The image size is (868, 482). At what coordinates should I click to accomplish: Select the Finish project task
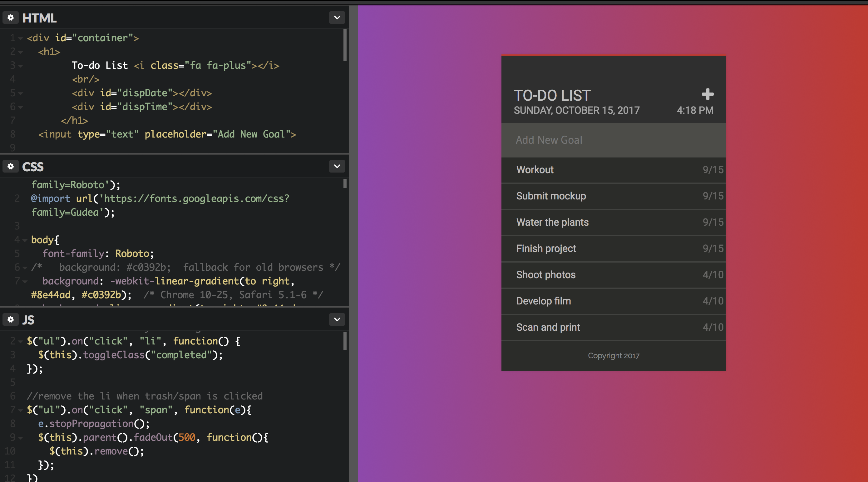pos(607,249)
